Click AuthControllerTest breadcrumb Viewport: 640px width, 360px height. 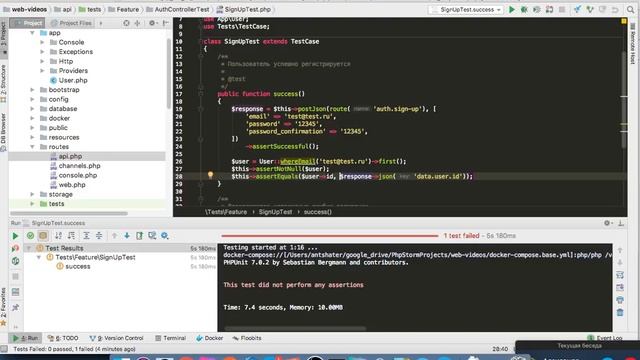178,9
